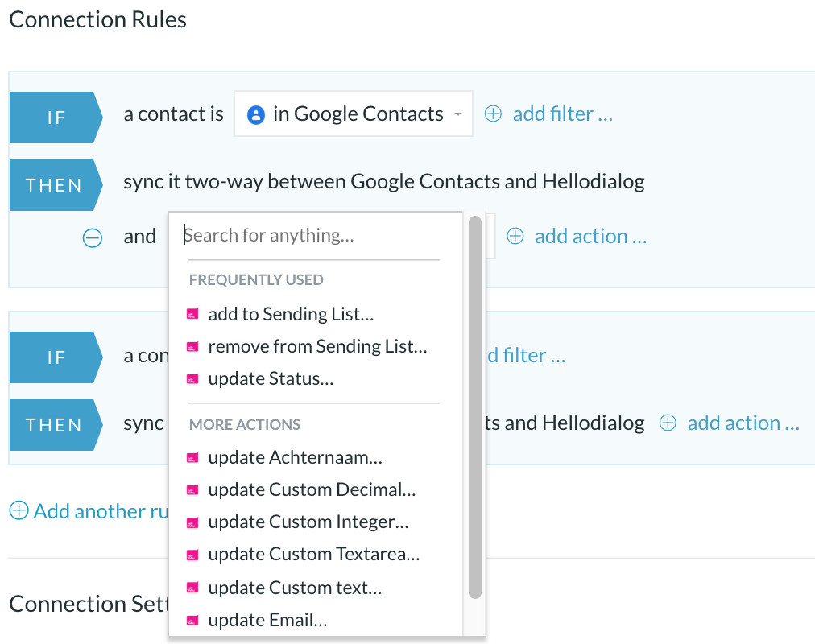The image size is (815, 644).
Task: Click Hellodialog icon next to 'update Status'
Action: pyautogui.click(x=192, y=379)
